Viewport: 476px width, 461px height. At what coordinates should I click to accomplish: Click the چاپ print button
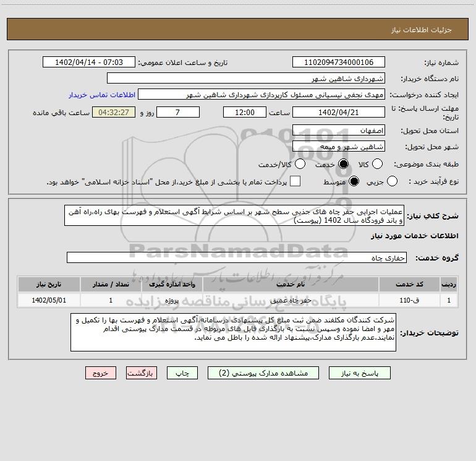pyautogui.click(x=182, y=373)
